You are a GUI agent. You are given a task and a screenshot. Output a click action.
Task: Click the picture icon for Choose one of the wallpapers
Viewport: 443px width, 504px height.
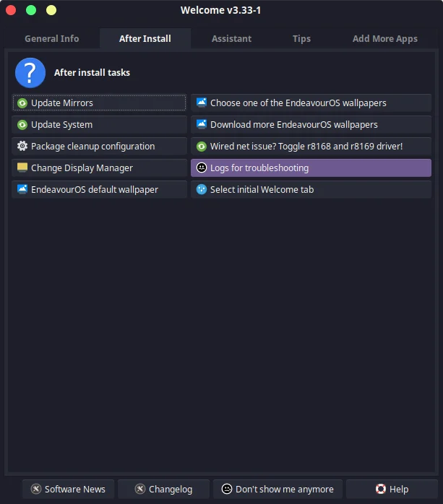coord(202,103)
